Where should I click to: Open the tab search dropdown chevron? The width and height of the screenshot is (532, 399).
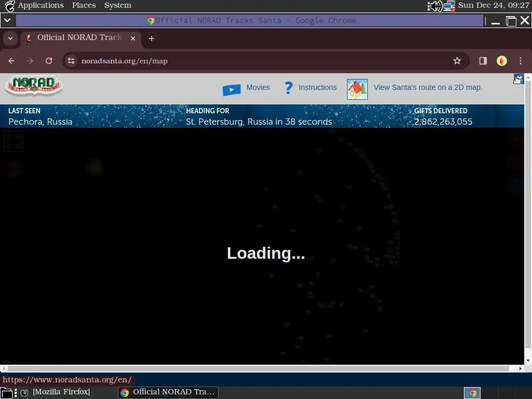coord(10,38)
